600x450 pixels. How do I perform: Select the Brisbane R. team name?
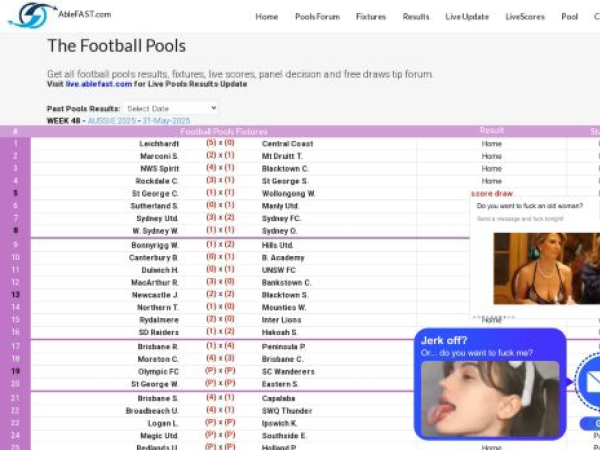click(158, 346)
